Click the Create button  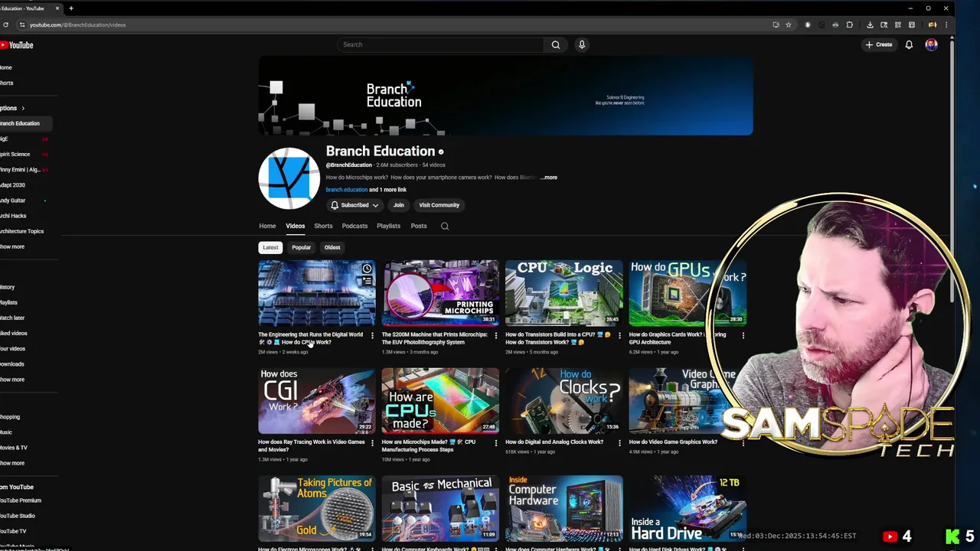tap(879, 44)
